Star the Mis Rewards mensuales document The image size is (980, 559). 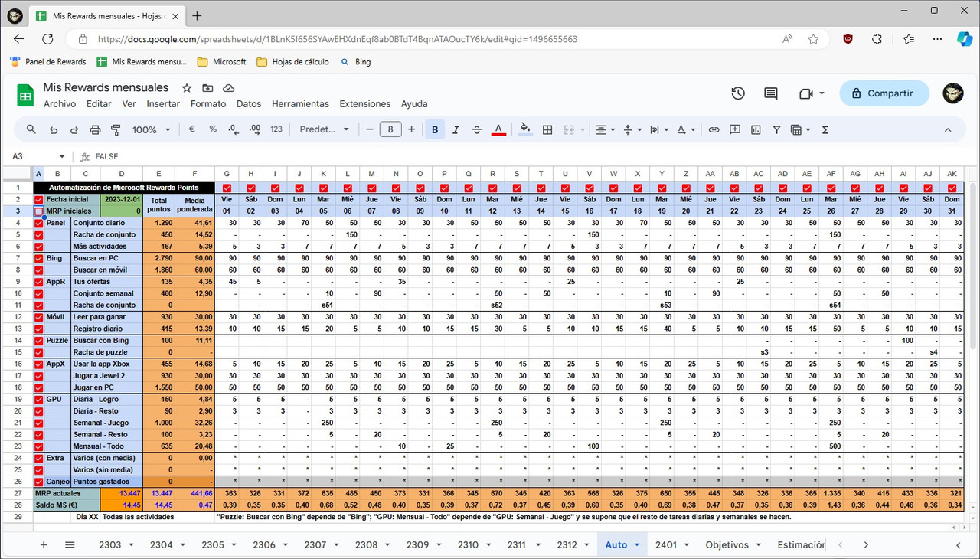[187, 88]
